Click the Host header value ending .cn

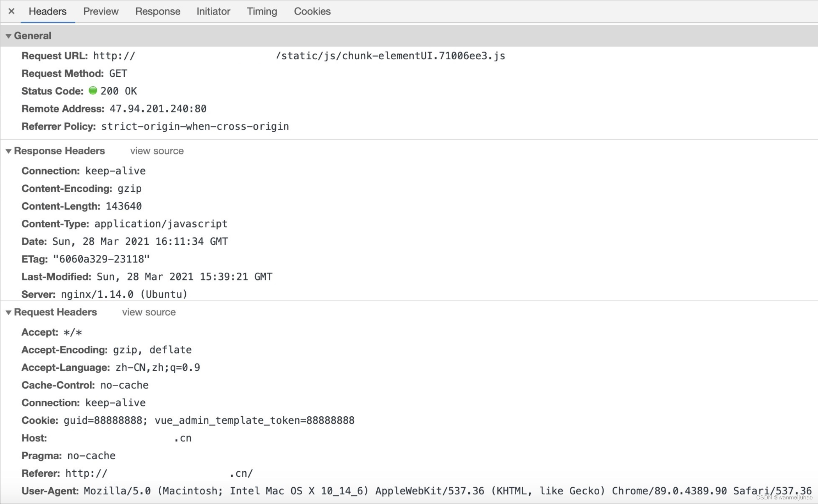pos(183,438)
